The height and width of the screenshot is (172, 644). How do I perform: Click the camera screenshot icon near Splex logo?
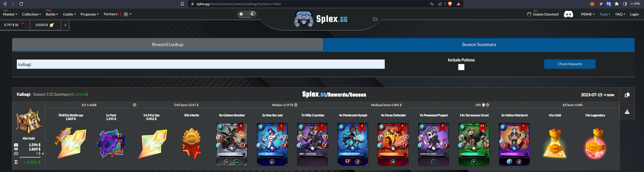tap(375, 19)
